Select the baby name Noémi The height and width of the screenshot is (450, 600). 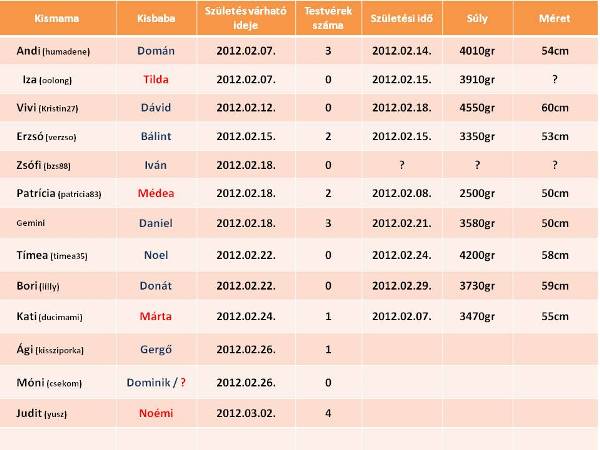[x=155, y=410]
